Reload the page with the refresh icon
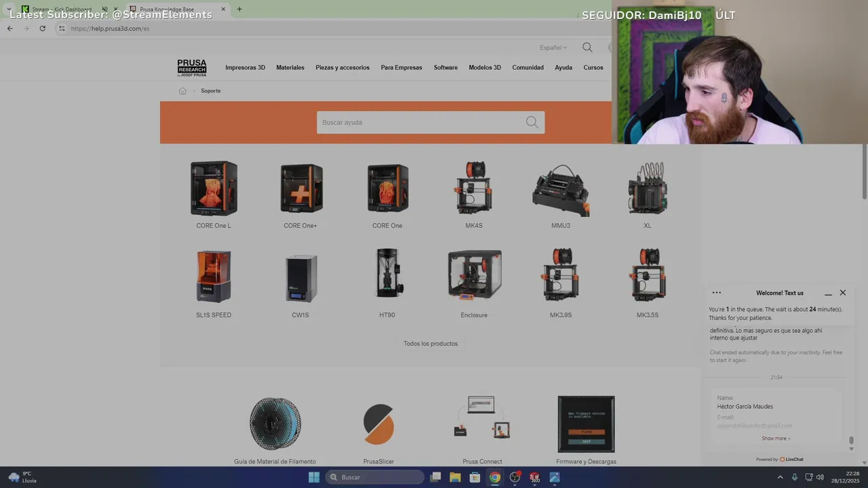This screenshot has width=868, height=488. click(x=42, y=28)
